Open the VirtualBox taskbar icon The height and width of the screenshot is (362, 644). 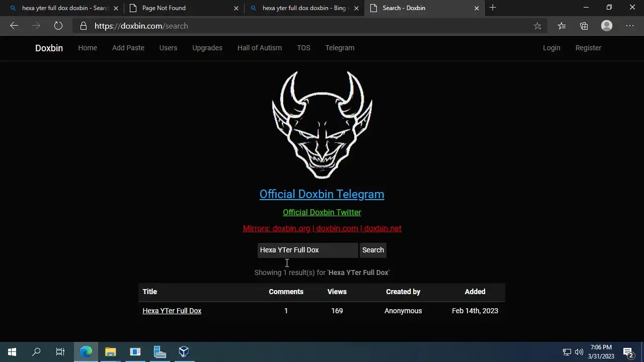[184, 352]
